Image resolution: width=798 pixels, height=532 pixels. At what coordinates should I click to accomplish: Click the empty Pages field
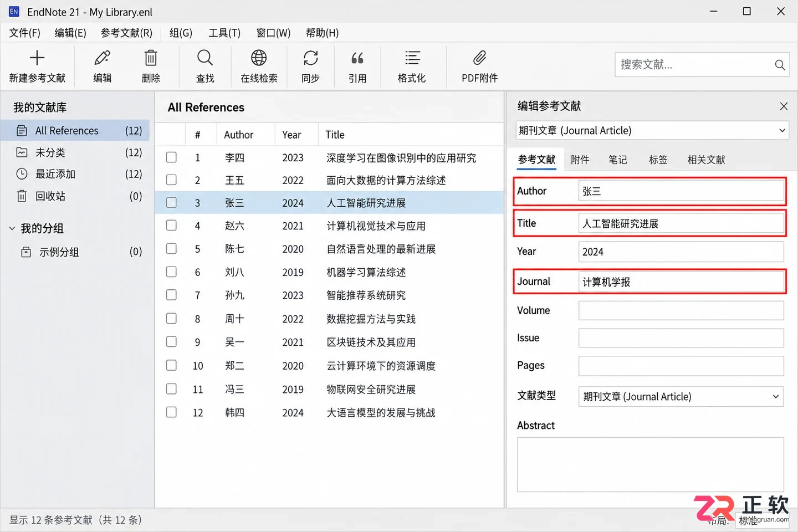[x=681, y=366]
